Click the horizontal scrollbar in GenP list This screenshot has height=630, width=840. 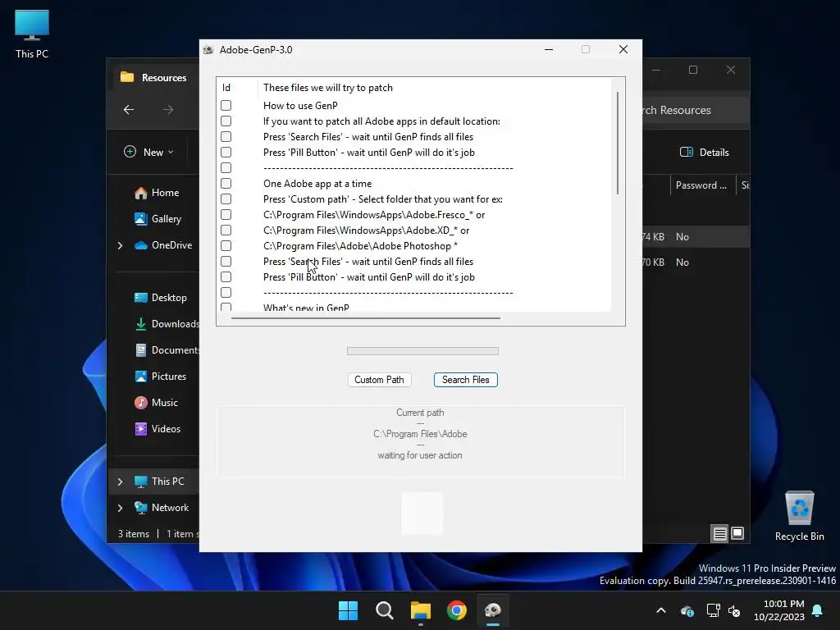(x=366, y=318)
